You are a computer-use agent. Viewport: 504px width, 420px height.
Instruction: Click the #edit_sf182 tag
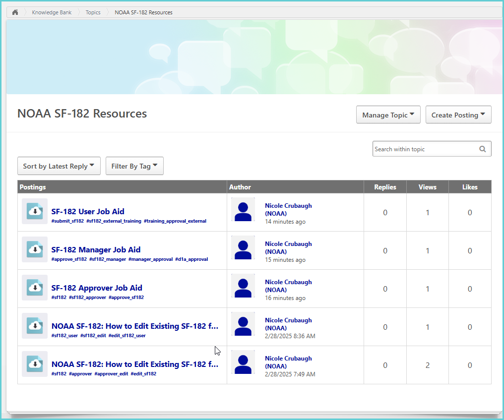pyautogui.click(x=143, y=374)
